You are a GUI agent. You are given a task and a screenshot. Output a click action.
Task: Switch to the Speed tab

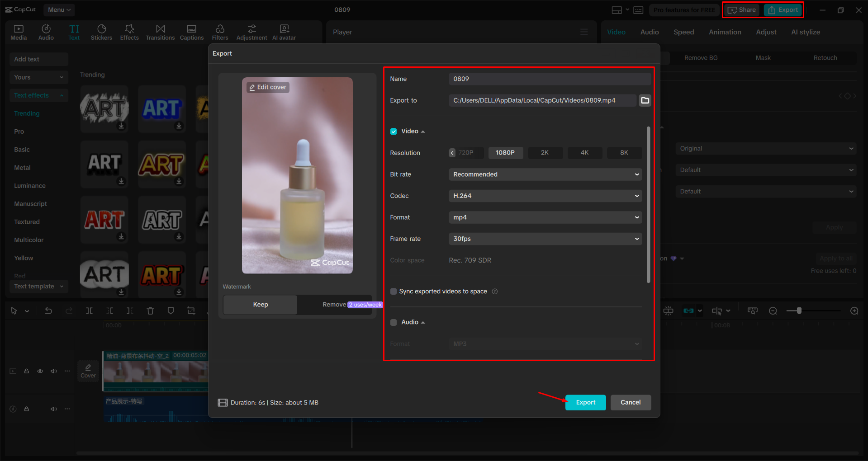point(683,32)
